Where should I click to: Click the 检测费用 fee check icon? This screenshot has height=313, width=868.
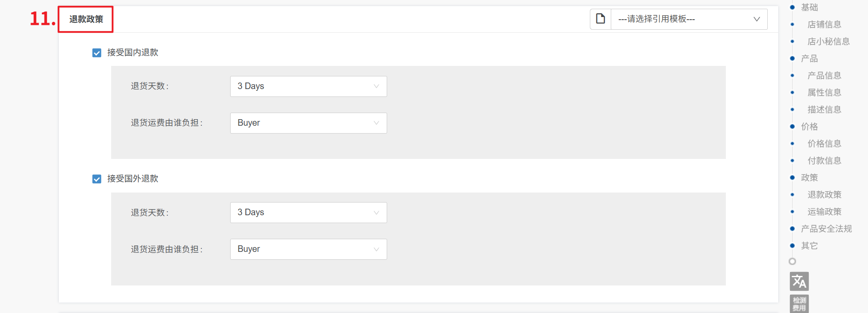point(799,303)
